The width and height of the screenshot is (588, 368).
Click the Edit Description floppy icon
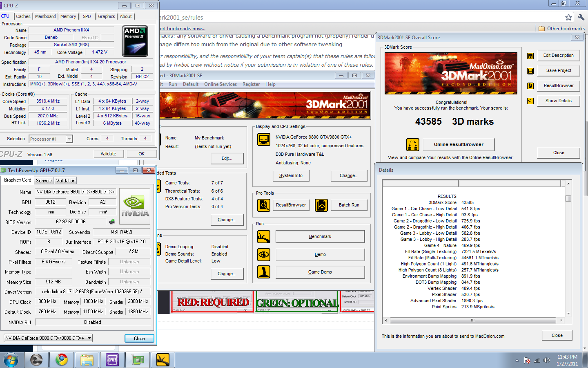[x=530, y=56]
